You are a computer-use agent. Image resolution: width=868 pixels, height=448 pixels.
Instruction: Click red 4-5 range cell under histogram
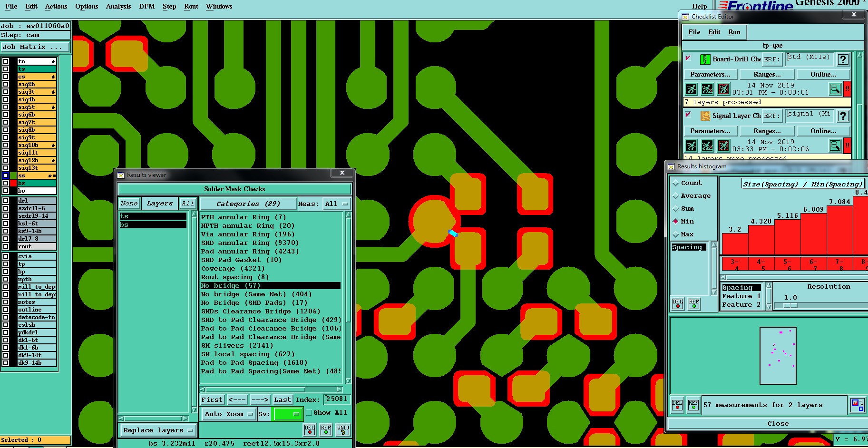tap(761, 264)
